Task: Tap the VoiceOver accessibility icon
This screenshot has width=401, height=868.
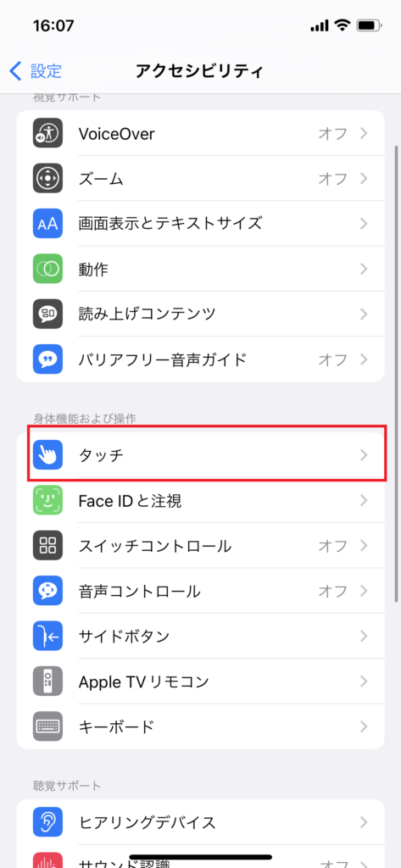Action: [47, 133]
